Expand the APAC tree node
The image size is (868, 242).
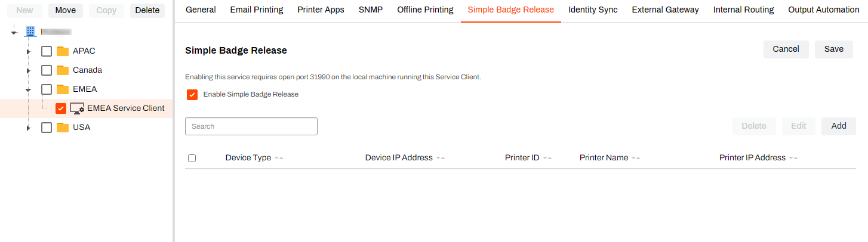pyautogui.click(x=28, y=52)
